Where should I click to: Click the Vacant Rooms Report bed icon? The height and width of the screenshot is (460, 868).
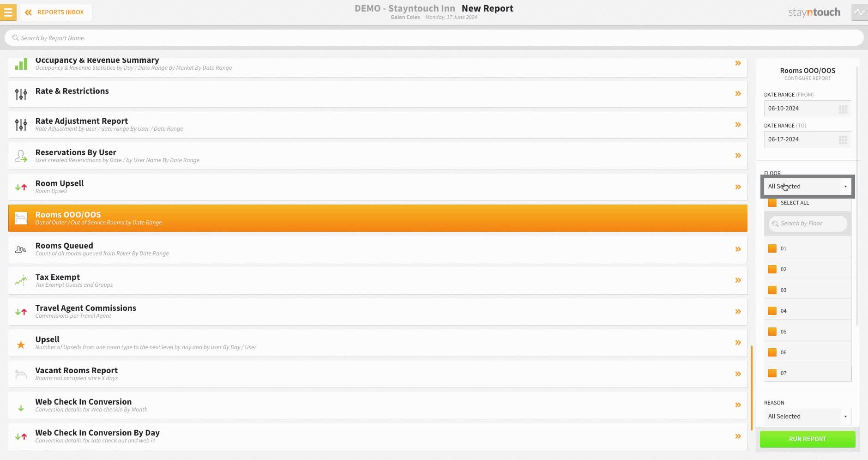[x=21, y=374]
